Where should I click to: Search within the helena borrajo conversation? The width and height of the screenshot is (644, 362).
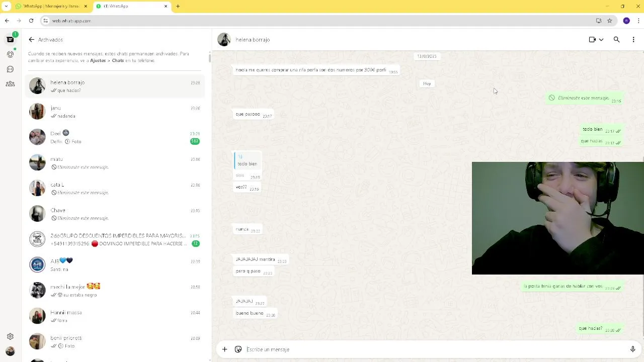tap(616, 39)
